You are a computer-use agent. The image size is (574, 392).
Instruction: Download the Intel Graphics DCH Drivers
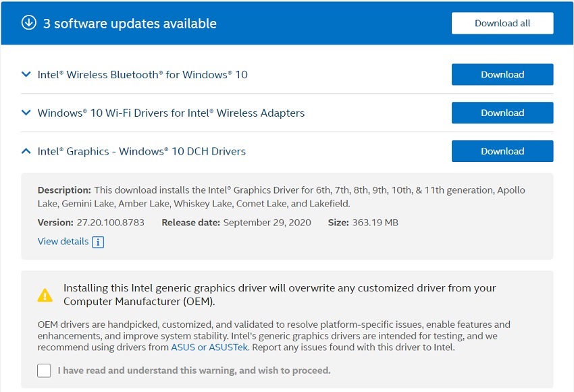(x=502, y=151)
